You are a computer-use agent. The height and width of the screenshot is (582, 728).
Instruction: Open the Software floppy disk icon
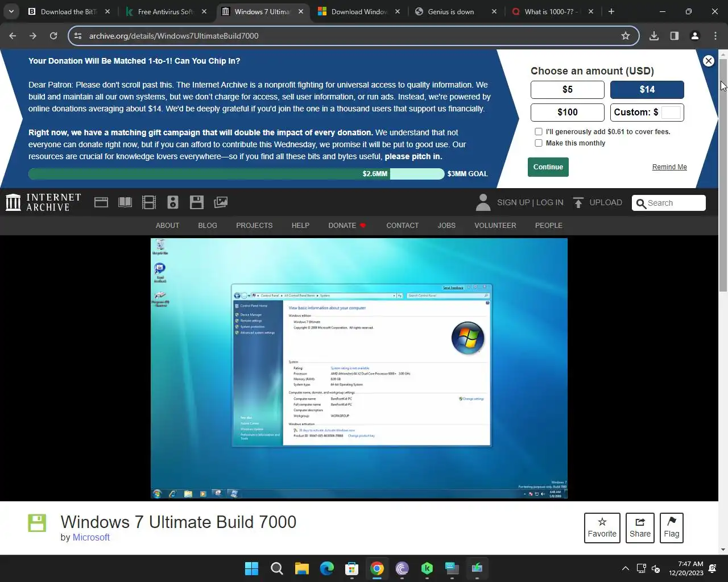197,202
